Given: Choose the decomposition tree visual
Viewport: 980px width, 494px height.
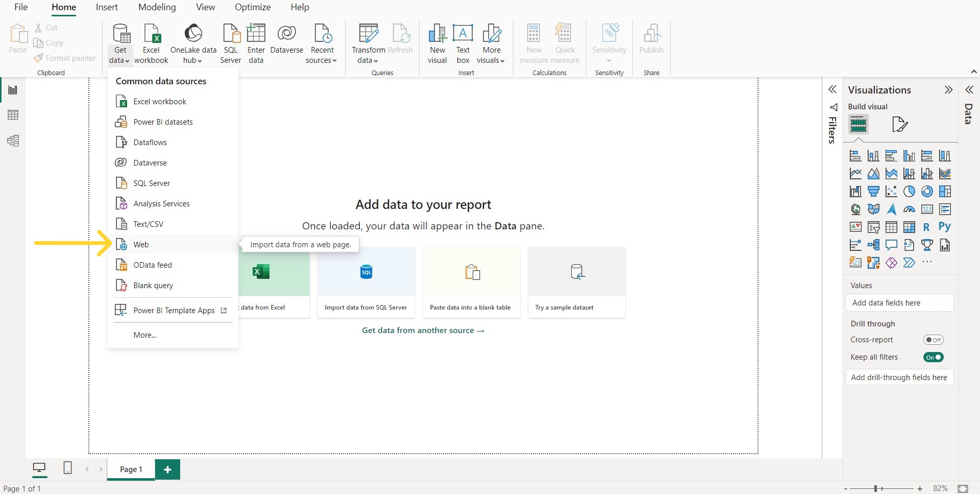Looking at the screenshot, I should click(873, 245).
